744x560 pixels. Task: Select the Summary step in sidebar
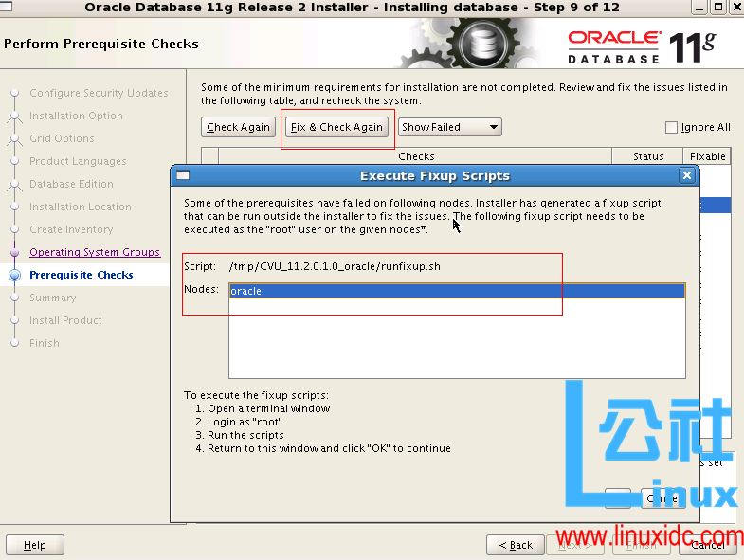coord(53,298)
